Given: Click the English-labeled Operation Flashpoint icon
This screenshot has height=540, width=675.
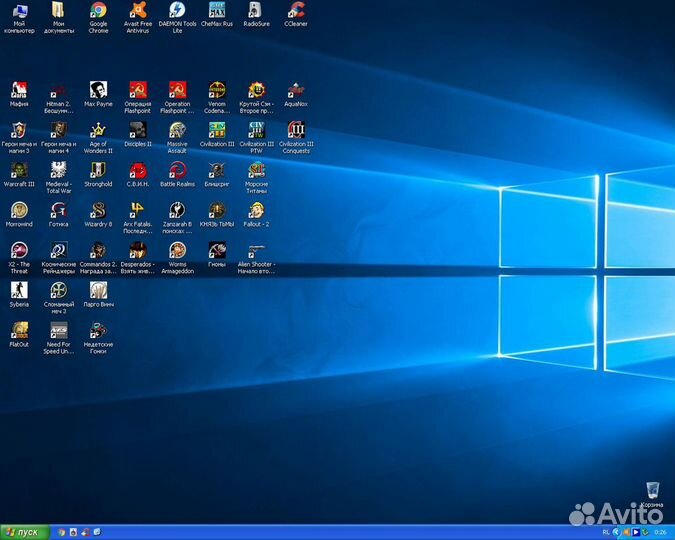Looking at the screenshot, I should coord(177,98).
